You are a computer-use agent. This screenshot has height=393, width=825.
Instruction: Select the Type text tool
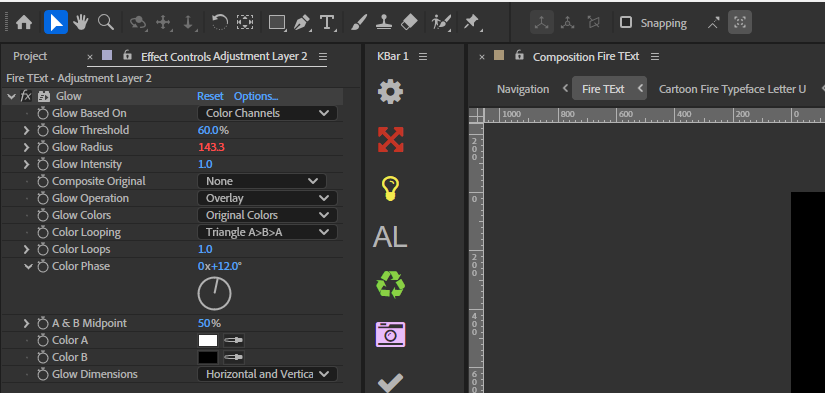pos(327,23)
